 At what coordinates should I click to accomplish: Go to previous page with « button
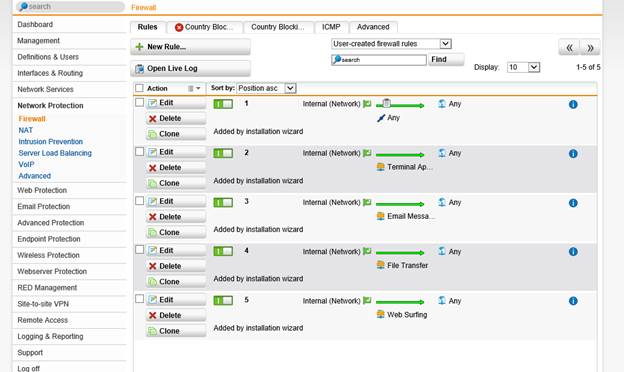[569, 47]
